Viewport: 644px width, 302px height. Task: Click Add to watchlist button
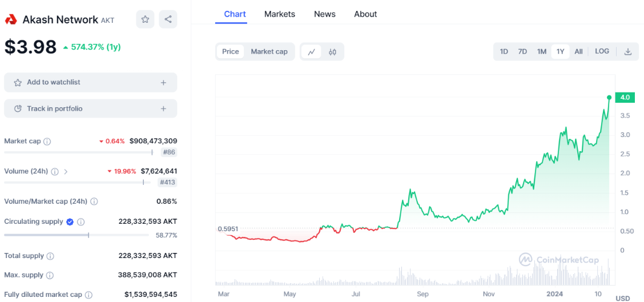(91, 83)
